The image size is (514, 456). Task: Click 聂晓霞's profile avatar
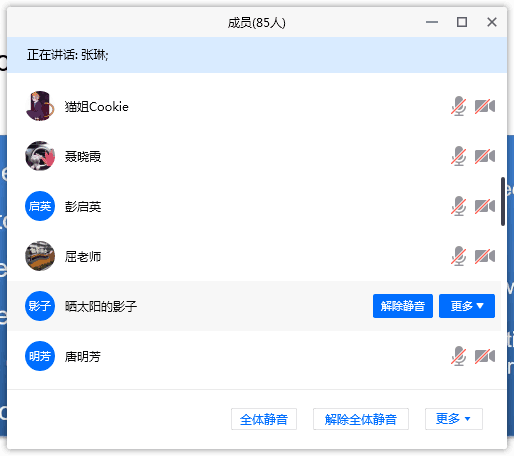click(40, 156)
